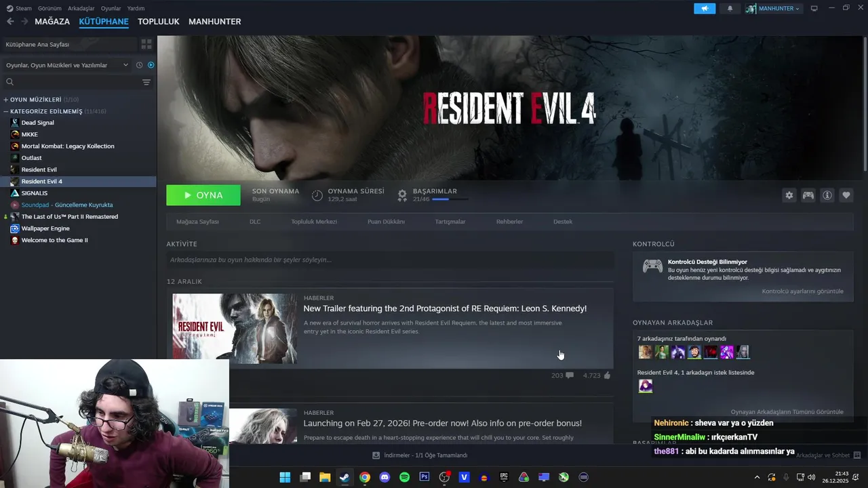Open game settings gear icon
Screen dimensions: 868x488
tap(789, 195)
